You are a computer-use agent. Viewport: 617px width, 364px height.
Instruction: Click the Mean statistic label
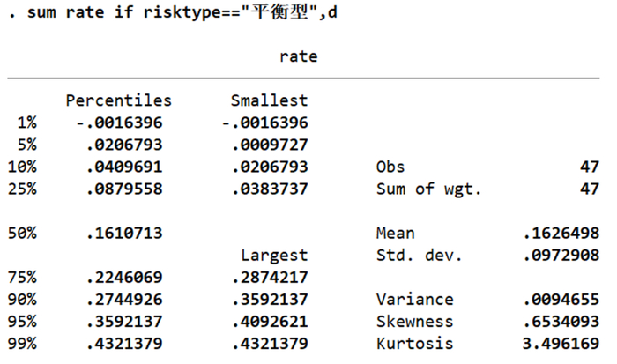(395, 234)
